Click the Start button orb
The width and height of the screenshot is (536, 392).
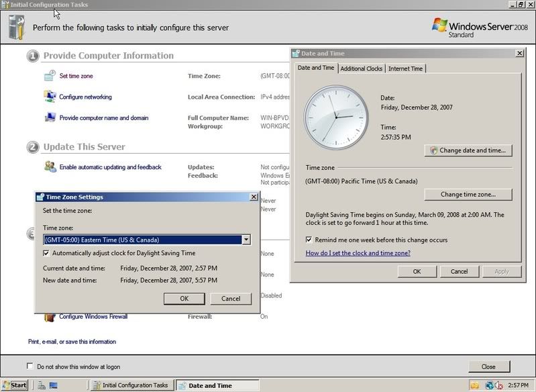pos(6,385)
